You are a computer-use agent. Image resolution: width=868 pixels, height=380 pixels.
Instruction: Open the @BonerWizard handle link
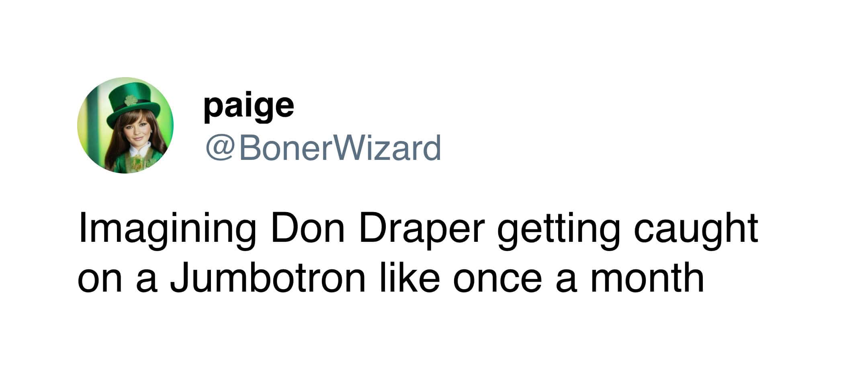tap(323, 148)
